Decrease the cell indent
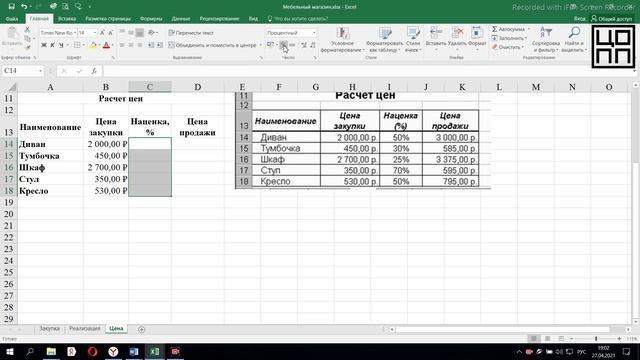The height and width of the screenshot is (360, 640). tap(151, 45)
